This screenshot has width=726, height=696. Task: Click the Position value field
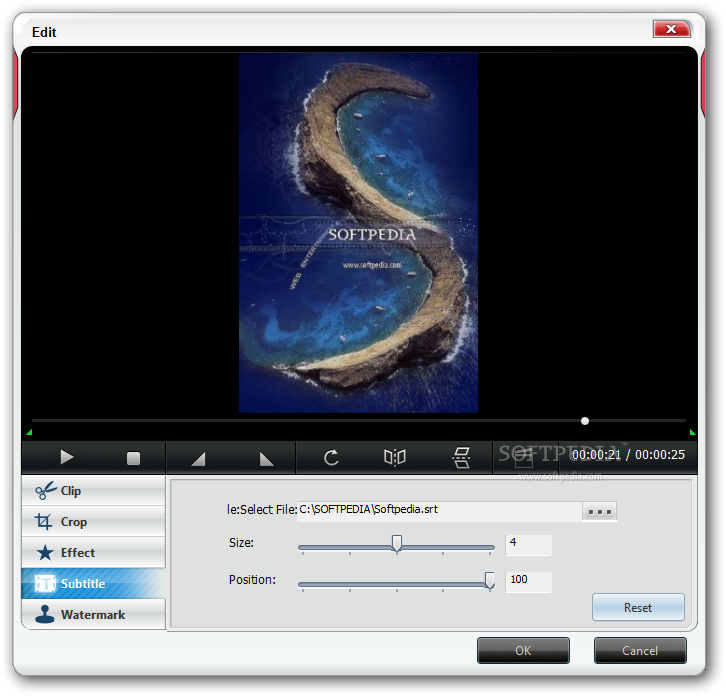pyautogui.click(x=529, y=582)
